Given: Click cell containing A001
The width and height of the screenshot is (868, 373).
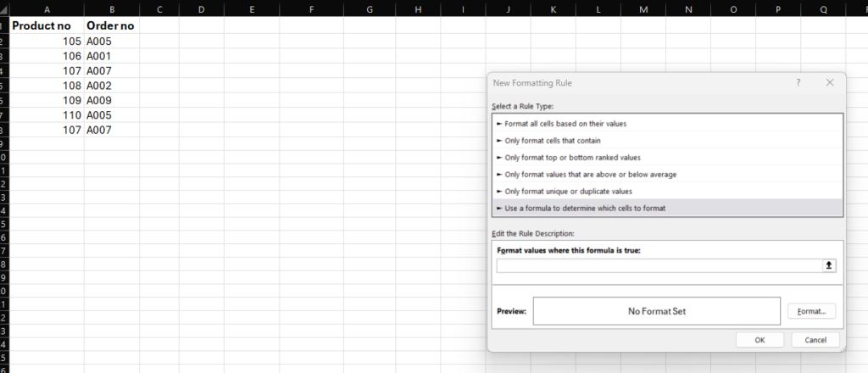Looking at the screenshot, I should coord(112,56).
